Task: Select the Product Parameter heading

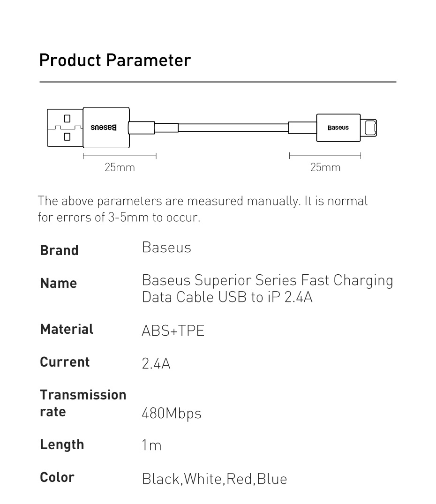Action: (115, 60)
